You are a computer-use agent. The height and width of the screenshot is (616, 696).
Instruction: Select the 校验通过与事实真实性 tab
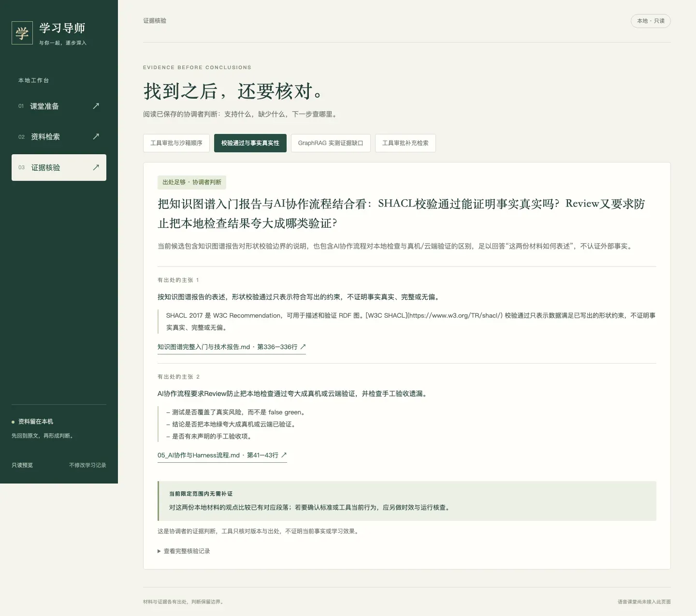250,143
